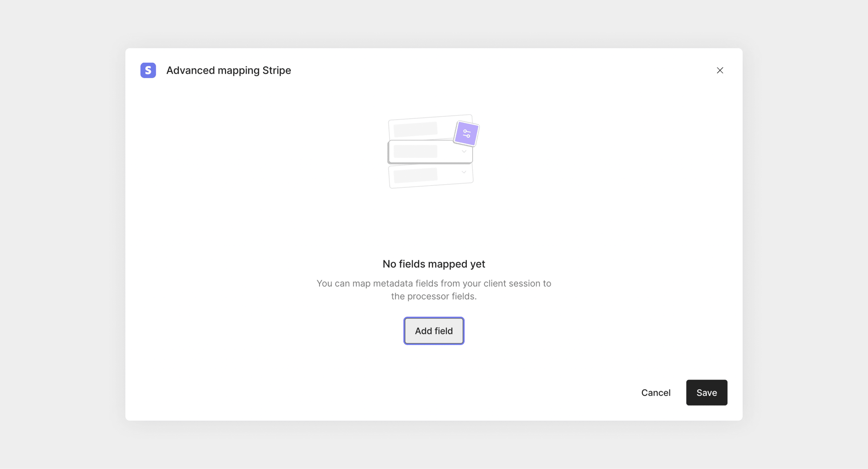Click the metadata fields description text
Image resolution: width=868 pixels, height=469 pixels.
[x=434, y=289]
